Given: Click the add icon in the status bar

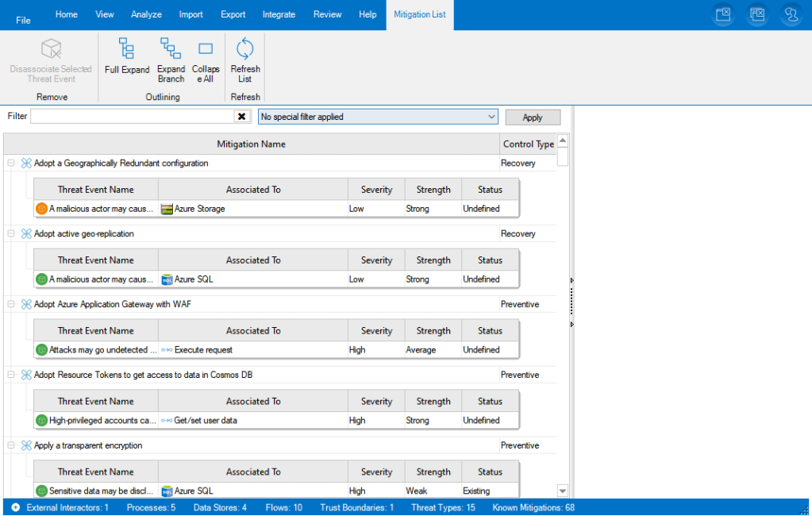Looking at the screenshot, I should tap(15, 507).
